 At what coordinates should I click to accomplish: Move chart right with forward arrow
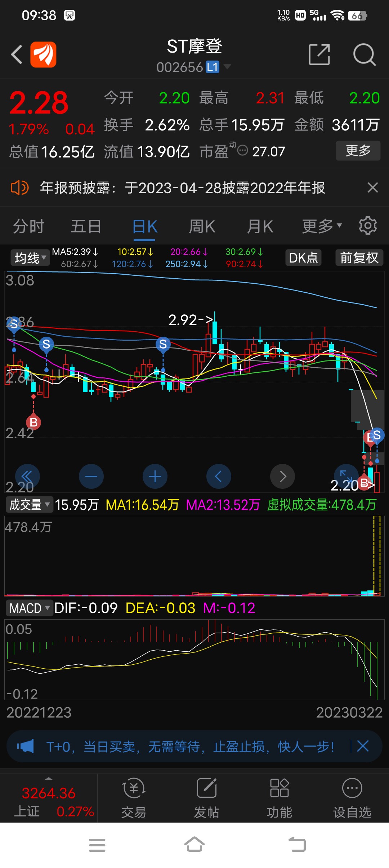click(282, 476)
